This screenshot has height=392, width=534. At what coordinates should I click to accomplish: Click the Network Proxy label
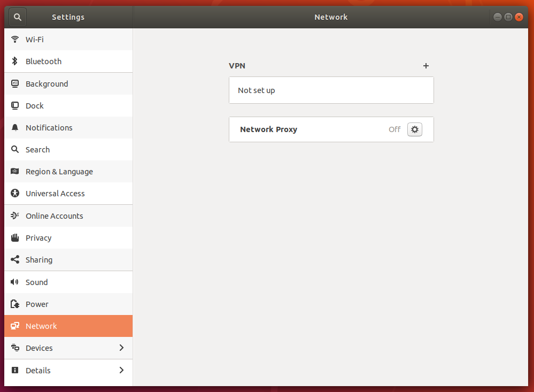(268, 129)
